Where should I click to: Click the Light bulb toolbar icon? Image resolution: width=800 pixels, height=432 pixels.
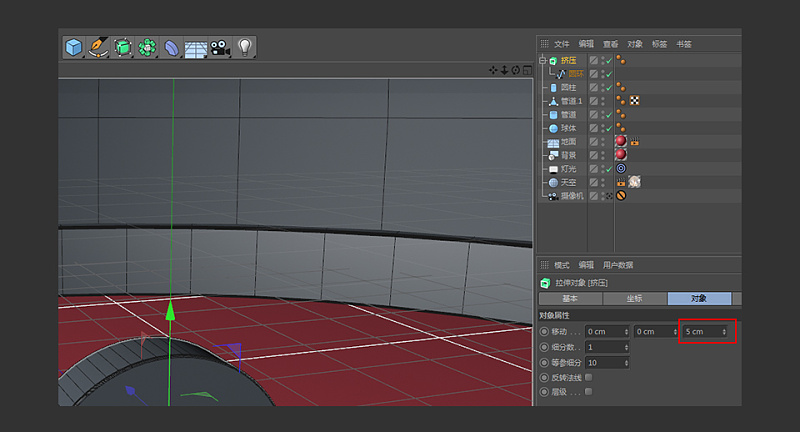click(244, 47)
